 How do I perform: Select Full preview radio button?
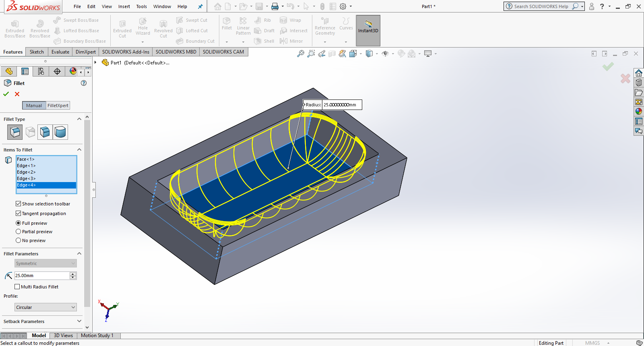click(x=18, y=223)
